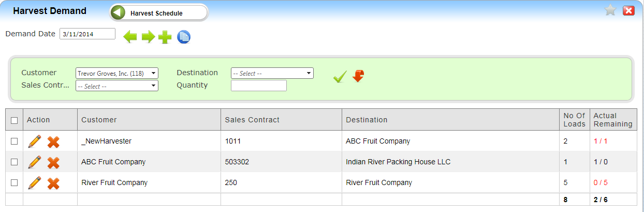Delete the ABC Fruit Company row
Image resolution: width=644 pixels, height=212 pixels.
coord(53,162)
